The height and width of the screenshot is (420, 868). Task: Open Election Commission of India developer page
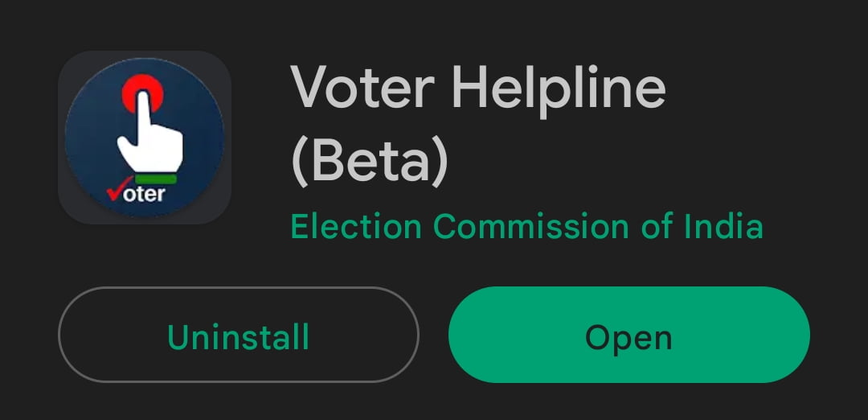coord(526,227)
